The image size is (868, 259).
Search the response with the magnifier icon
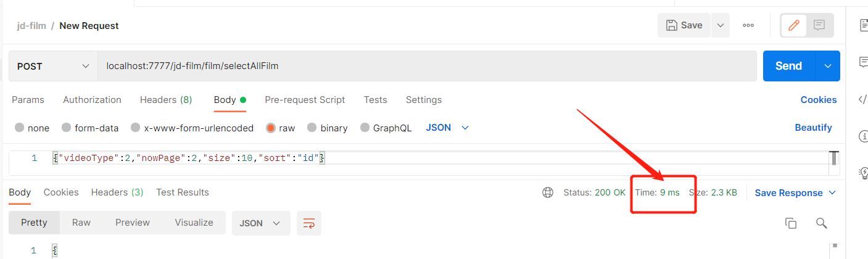(821, 223)
